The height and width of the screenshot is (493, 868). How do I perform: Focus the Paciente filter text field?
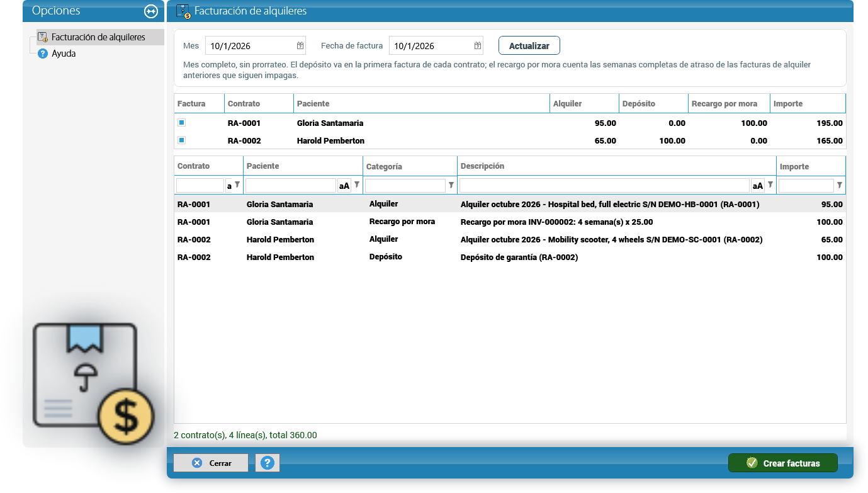click(x=291, y=186)
